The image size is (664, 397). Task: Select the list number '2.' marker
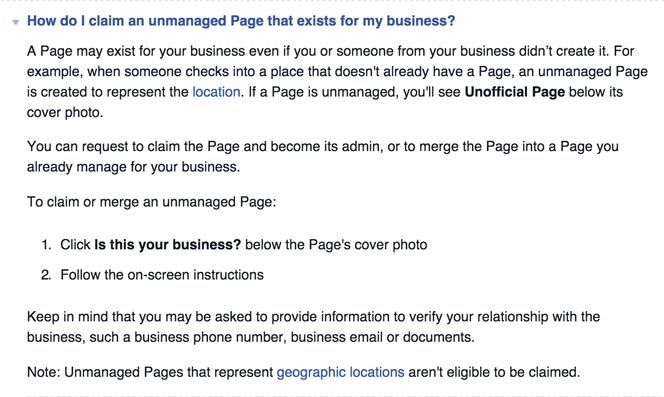coord(46,275)
